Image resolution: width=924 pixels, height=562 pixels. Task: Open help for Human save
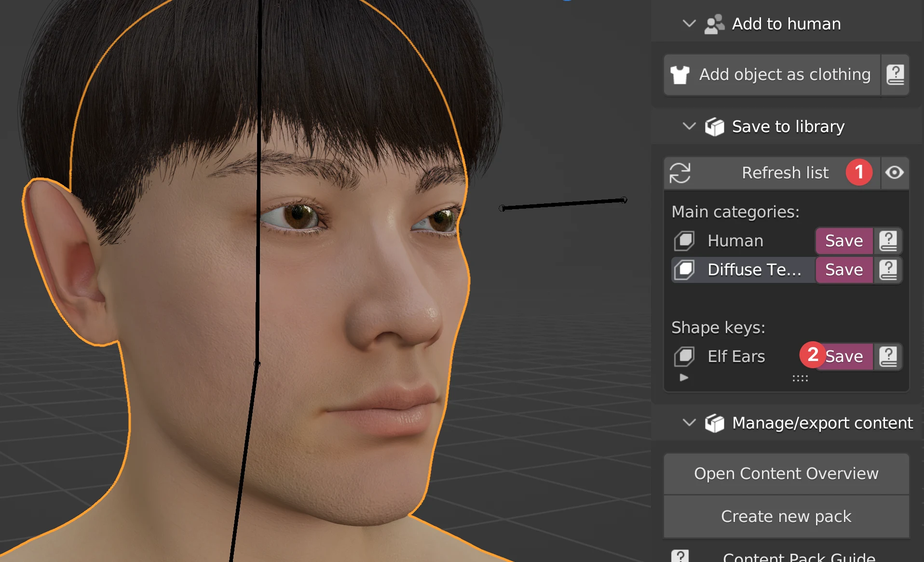click(888, 241)
